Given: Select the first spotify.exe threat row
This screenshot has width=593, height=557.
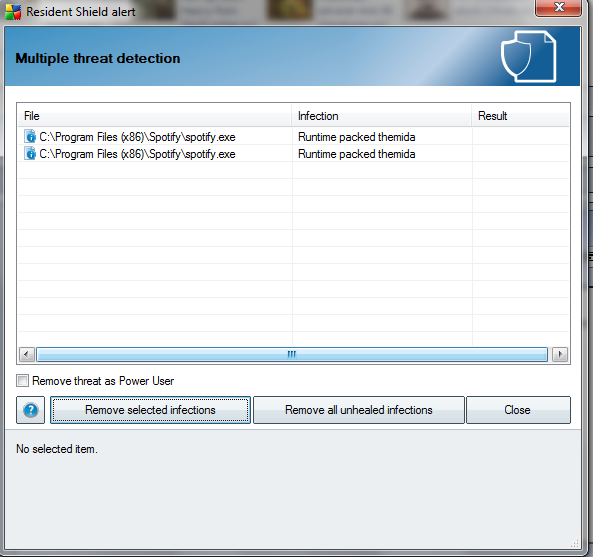Looking at the screenshot, I should (x=293, y=137).
